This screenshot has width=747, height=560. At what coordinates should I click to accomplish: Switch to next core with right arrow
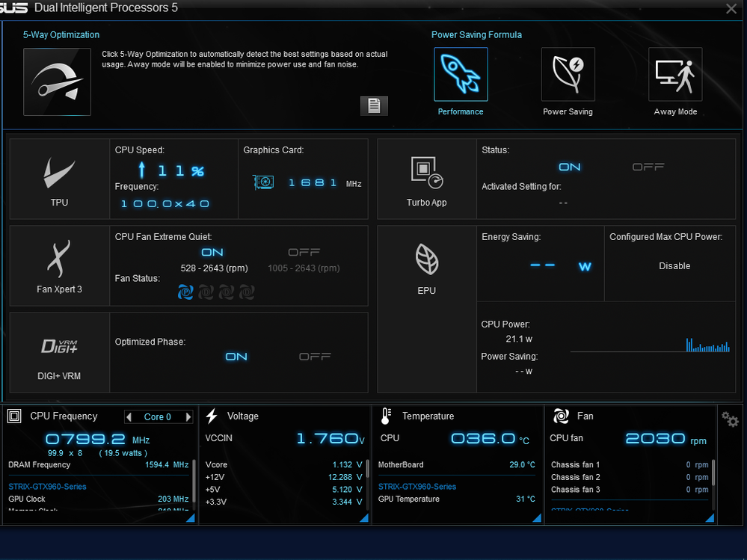click(188, 417)
